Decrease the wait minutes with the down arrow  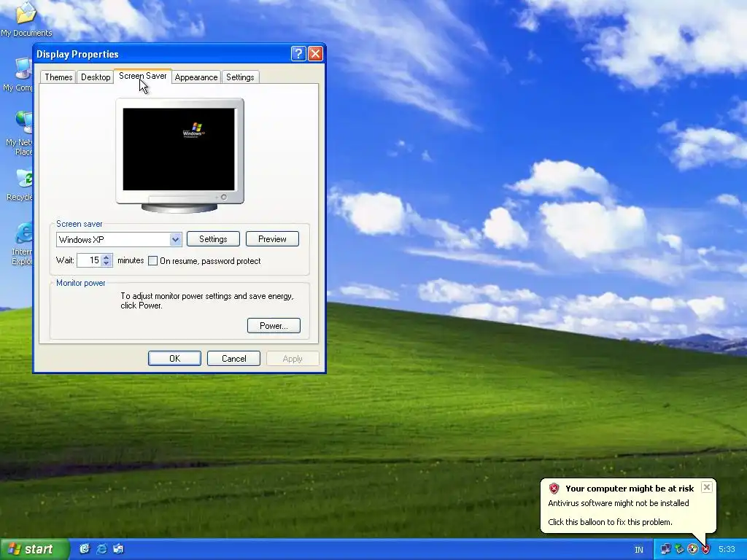point(107,263)
